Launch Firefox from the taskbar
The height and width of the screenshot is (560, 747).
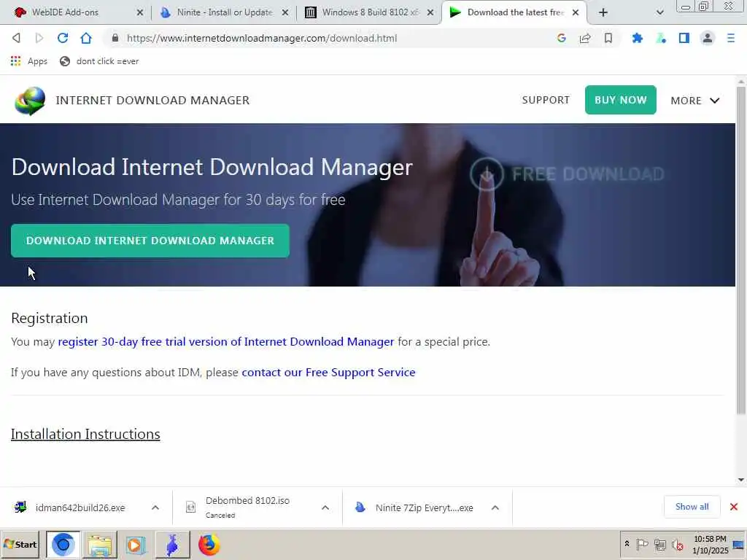click(x=209, y=544)
